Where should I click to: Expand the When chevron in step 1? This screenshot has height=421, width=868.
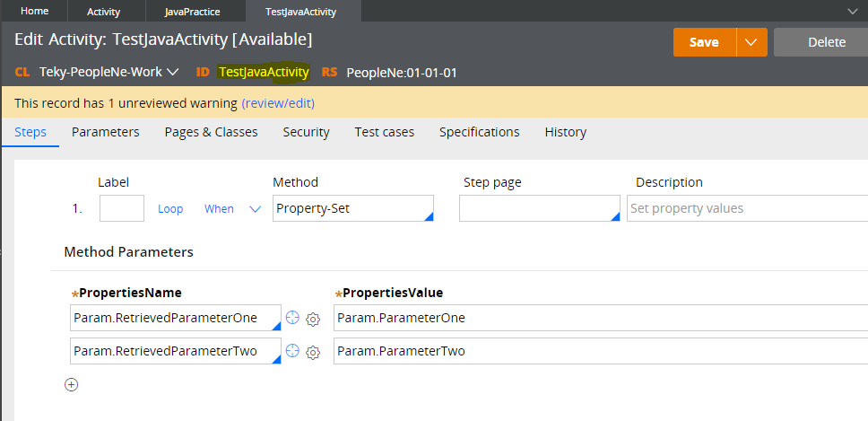255,209
